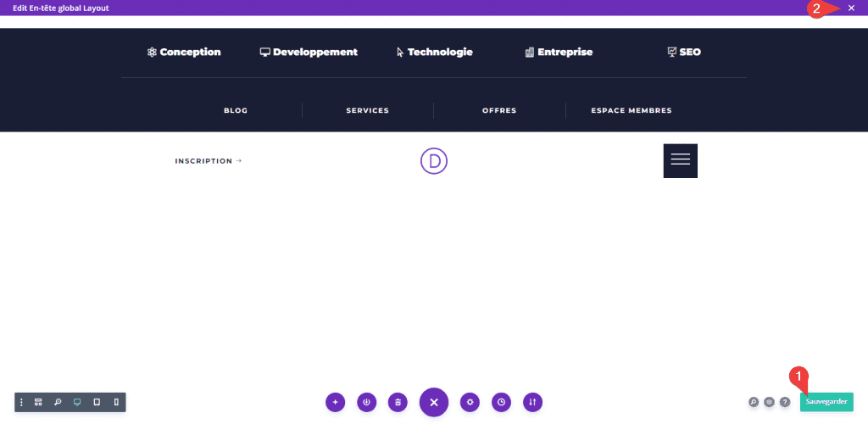This screenshot has width=868, height=424.
Task: Open the hamburger menu button
Action: (681, 161)
